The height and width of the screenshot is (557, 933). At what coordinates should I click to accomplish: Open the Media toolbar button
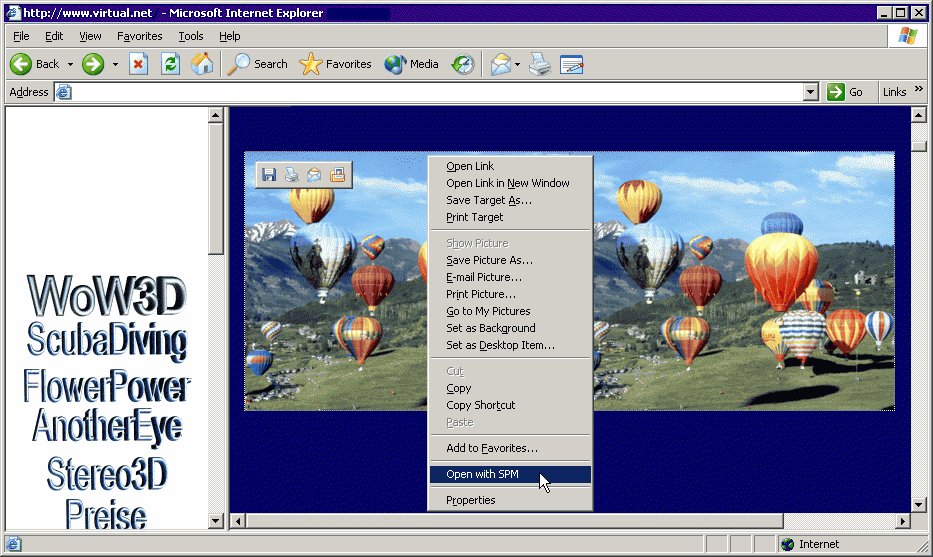point(411,64)
